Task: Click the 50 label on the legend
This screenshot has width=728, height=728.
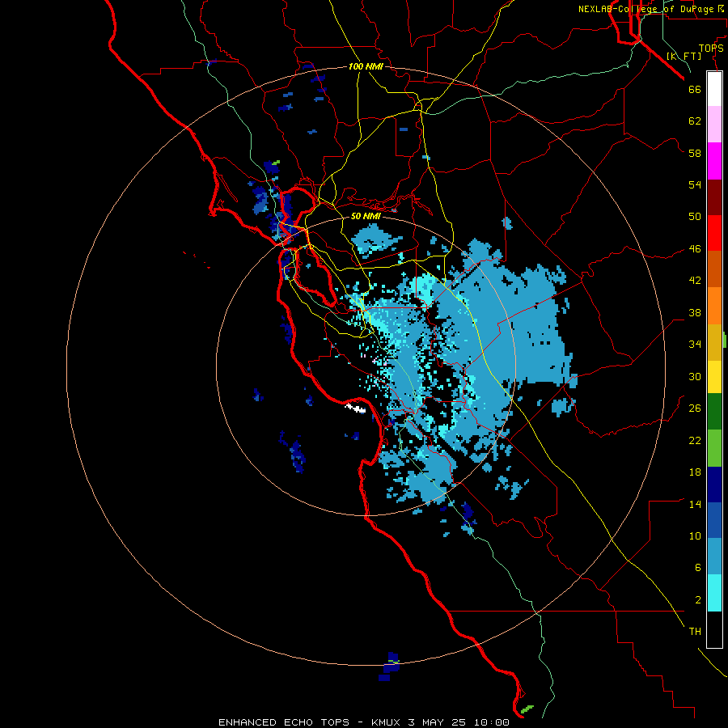Action: (695, 217)
